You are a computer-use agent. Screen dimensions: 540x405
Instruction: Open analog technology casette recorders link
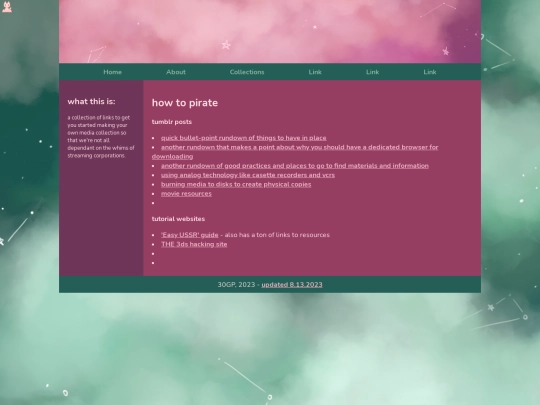pos(248,175)
